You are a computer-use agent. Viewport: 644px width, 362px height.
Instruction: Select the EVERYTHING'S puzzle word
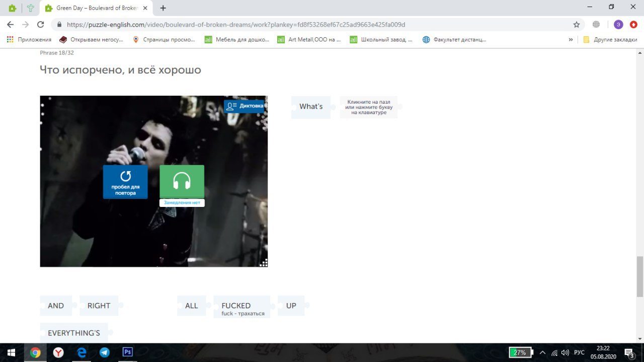(x=74, y=333)
